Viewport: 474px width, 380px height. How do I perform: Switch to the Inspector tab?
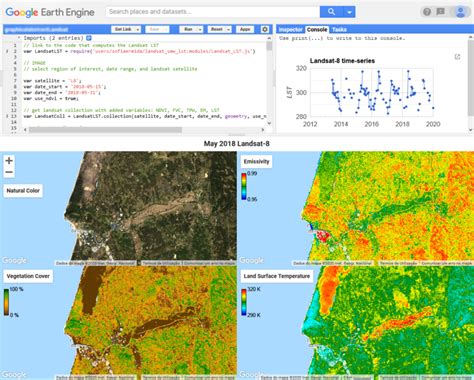(x=290, y=29)
